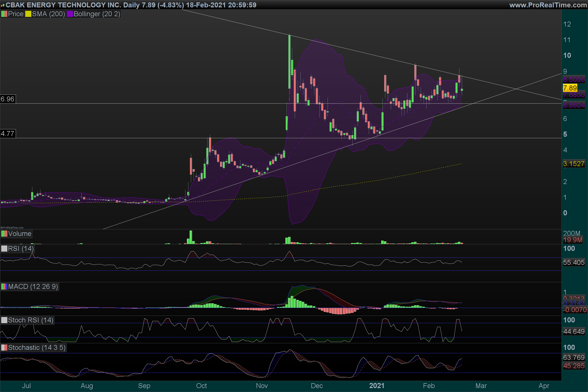Click the yellow 7.89 current price tag

click(x=570, y=88)
